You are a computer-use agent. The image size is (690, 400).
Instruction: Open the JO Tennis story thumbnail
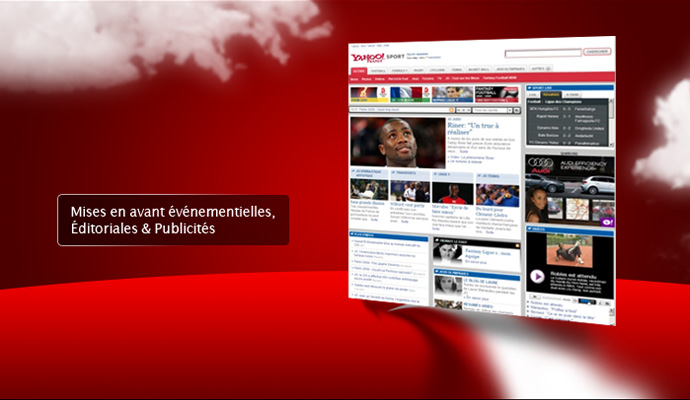497,195
